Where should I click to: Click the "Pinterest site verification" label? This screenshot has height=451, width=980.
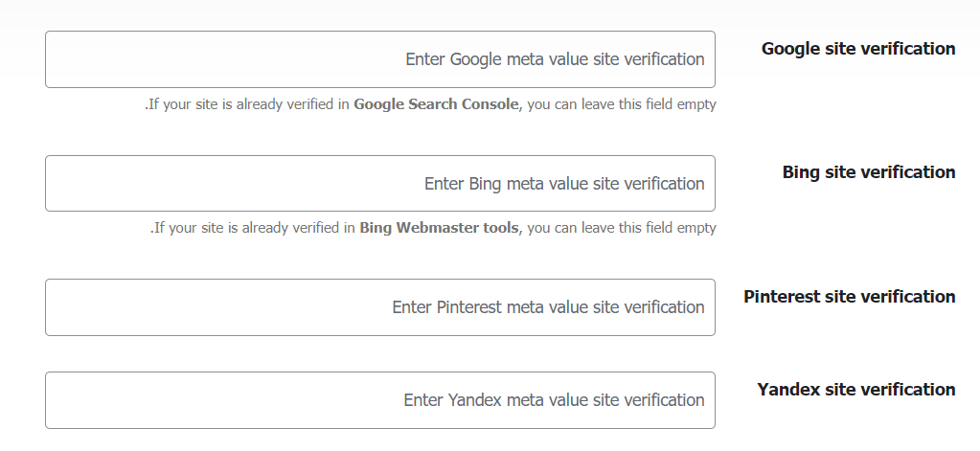click(850, 297)
